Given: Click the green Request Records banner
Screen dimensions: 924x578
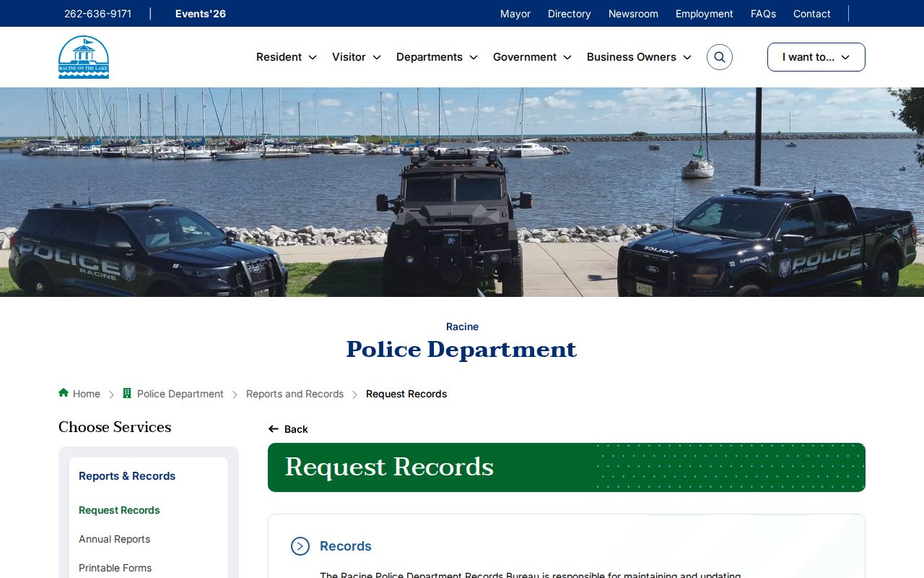Looking at the screenshot, I should (x=567, y=467).
